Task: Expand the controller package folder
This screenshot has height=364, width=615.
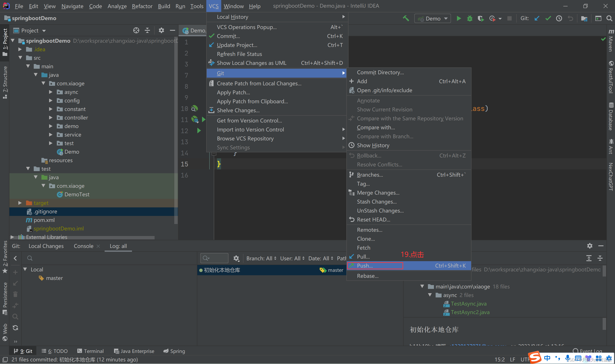Action: click(51, 118)
